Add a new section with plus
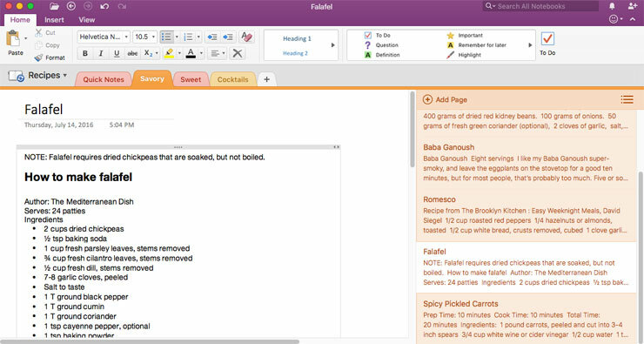644x344 pixels. (266, 79)
